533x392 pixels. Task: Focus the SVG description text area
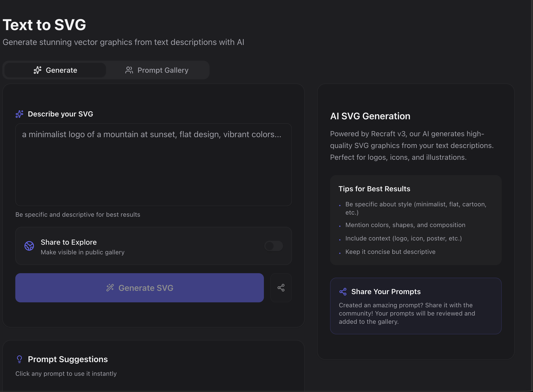click(x=153, y=165)
